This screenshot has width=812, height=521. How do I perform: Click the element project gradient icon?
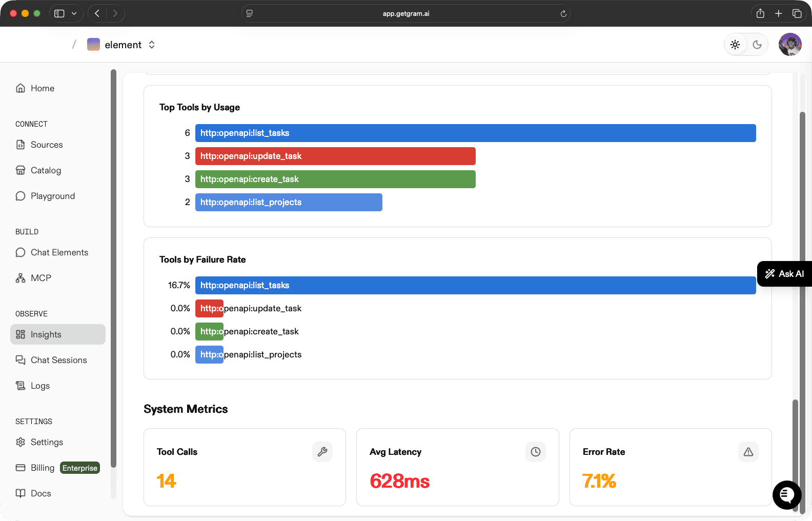pos(93,45)
